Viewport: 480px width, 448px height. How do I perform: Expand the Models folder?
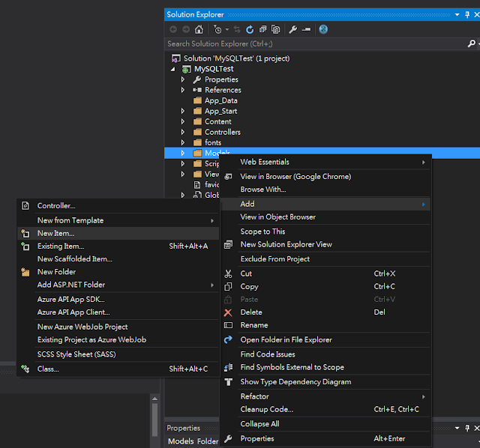183,153
